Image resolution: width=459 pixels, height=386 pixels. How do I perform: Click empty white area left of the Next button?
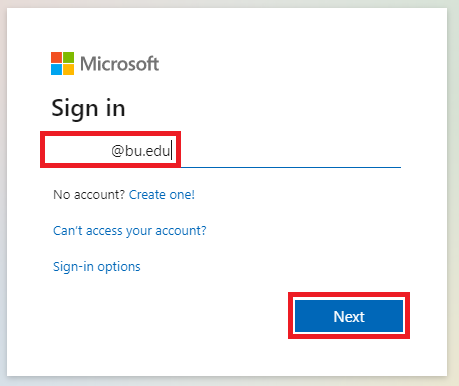coord(167,316)
